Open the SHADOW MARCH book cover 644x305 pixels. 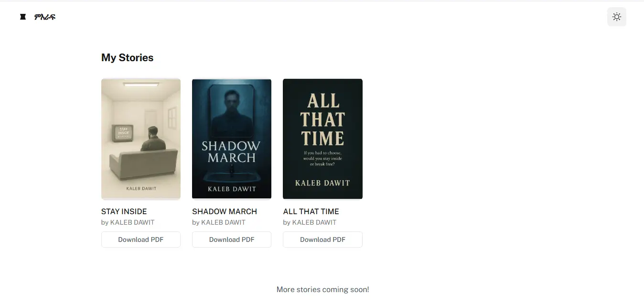coord(232,139)
